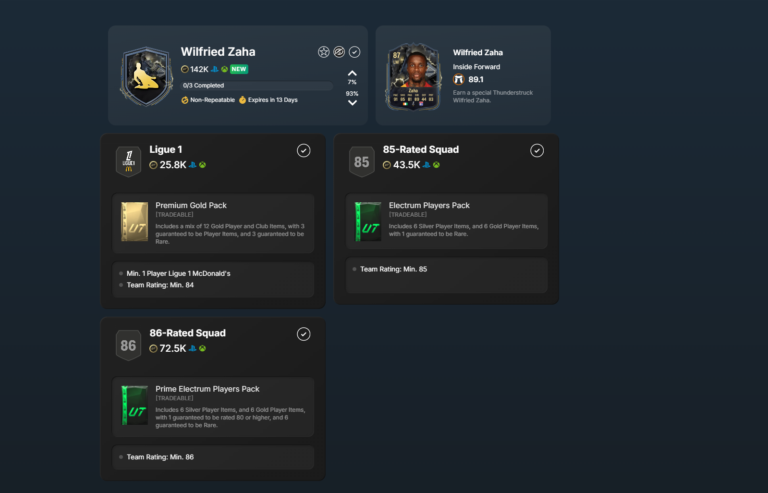768x493 pixels.
Task: Click the 0/3 Completed progress bar
Action: pyautogui.click(x=257, y=85)
